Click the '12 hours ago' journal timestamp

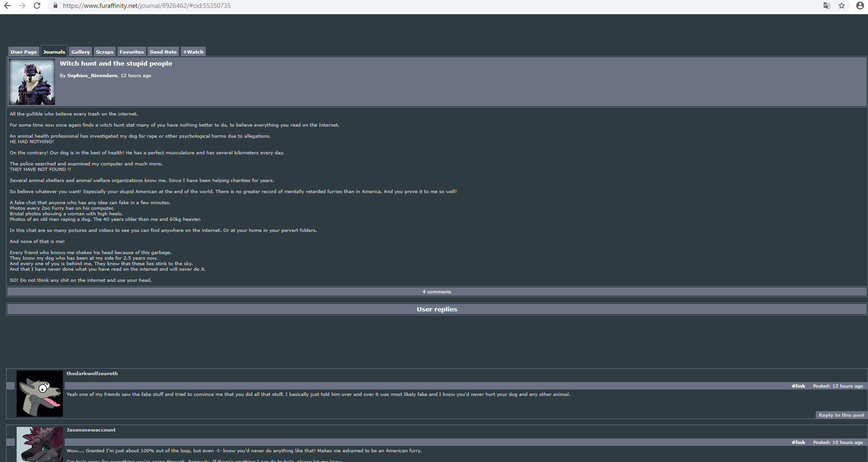click(136, 75)
